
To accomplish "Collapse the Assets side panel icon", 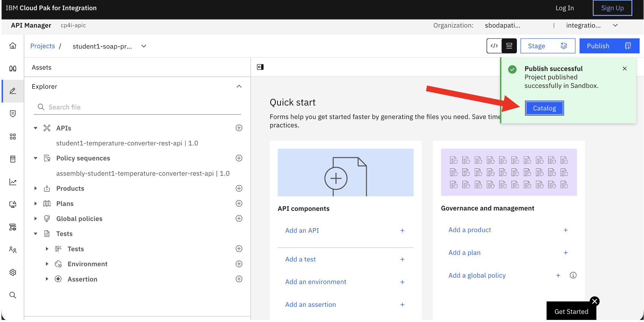I will coord(260,67).
